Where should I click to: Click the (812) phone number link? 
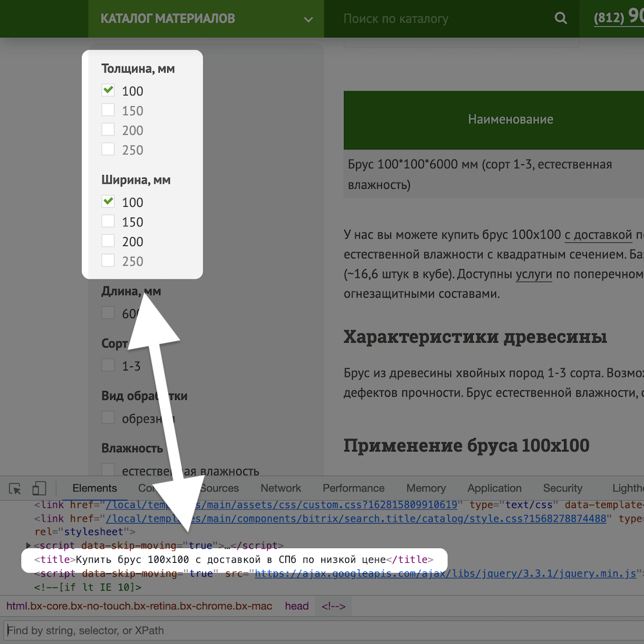coord(618,17)
